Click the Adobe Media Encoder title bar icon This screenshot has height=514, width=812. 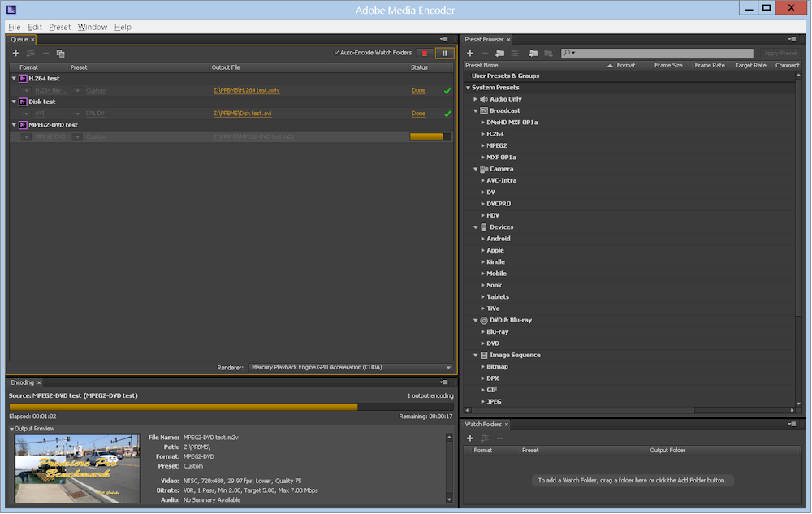coord(11,9)
